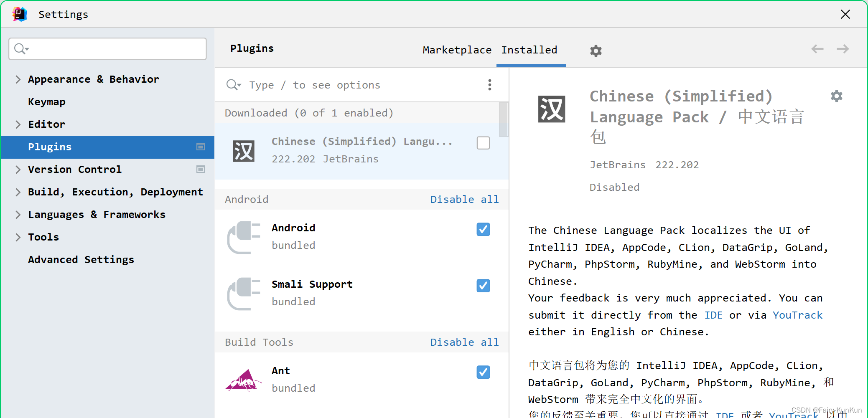
Task: Enable the Chinese (Simplified) Language Pack checkbox
Action: click(483, 143)
